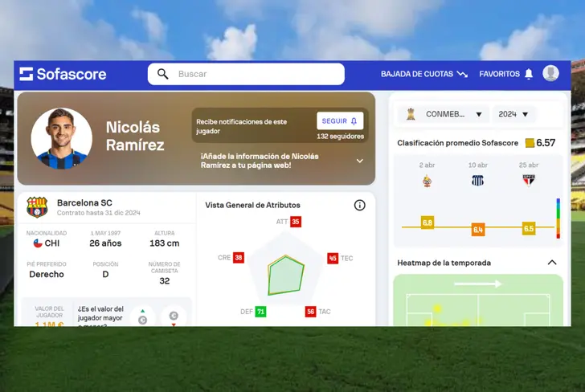Click the 10 abr opponent crest
The image size is (585, 392).
point(477,181)
